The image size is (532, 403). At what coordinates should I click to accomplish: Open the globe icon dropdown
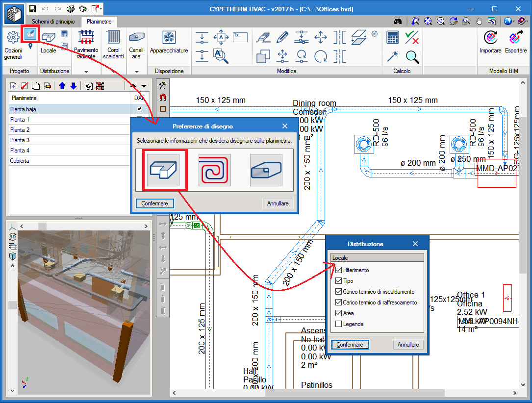[513, 22]
